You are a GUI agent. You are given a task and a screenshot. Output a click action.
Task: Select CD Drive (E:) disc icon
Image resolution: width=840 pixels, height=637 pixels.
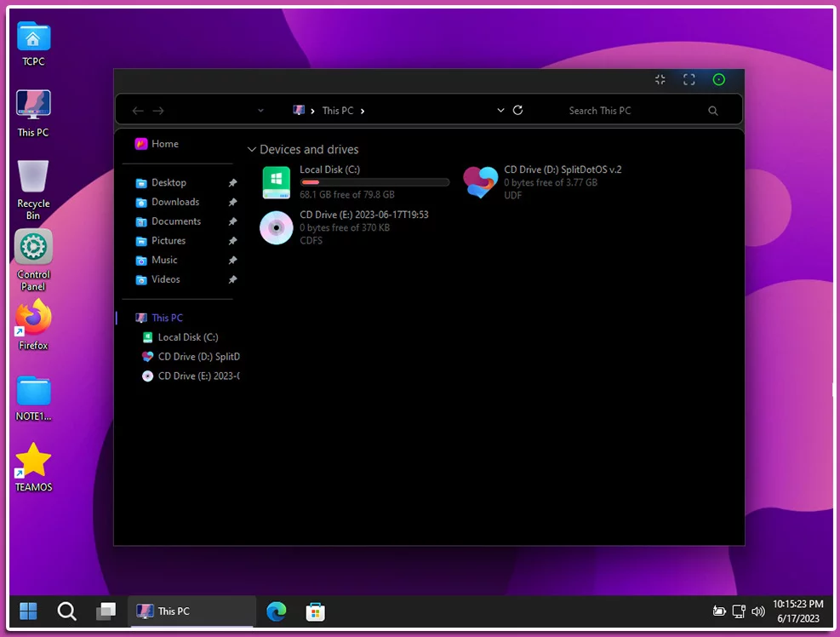(x=277, y=227)
